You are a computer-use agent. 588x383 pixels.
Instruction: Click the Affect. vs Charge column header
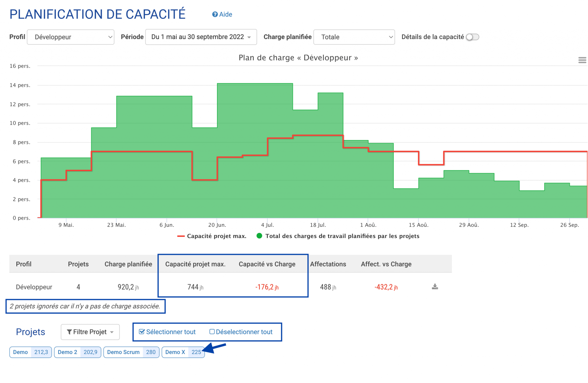pos(386,264)
